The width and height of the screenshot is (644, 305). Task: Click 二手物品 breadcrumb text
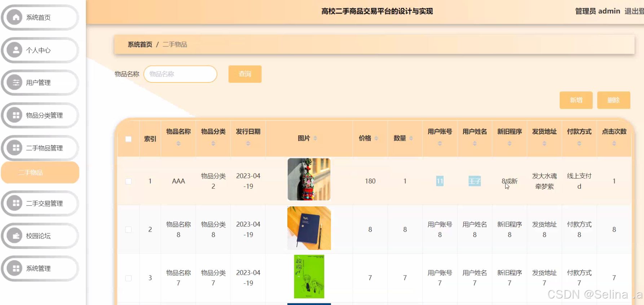tap(175, 44)
